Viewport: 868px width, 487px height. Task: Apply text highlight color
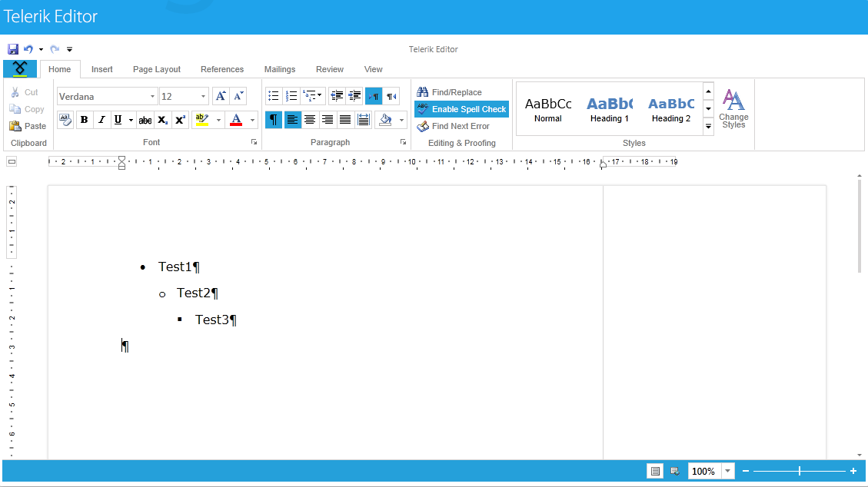tap(202, 119)
